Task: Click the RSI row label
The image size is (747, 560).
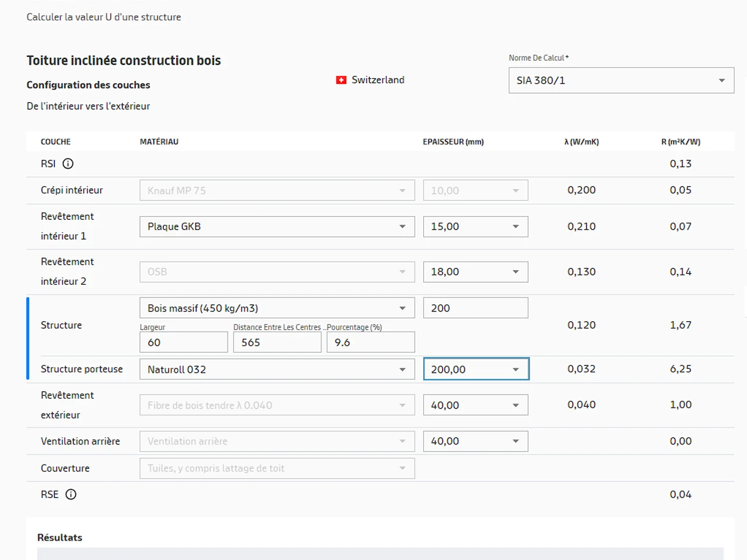Action: [x=48, y=163]
